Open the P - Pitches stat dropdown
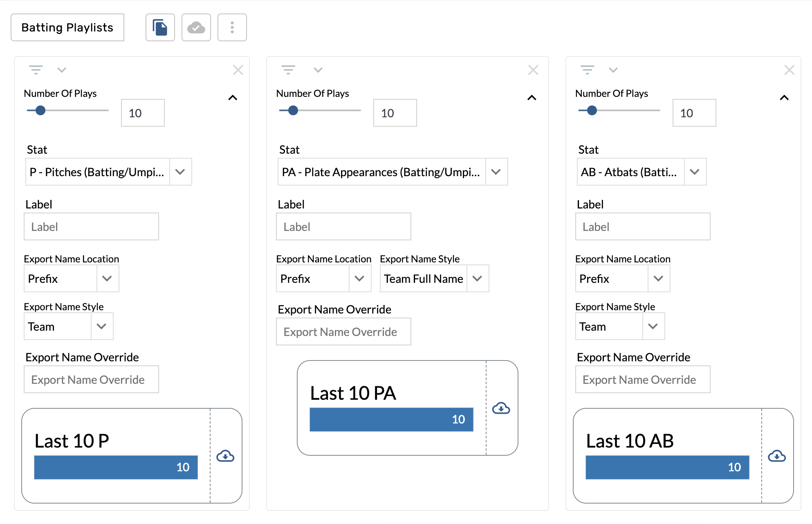812x524 pixels. 180,172
